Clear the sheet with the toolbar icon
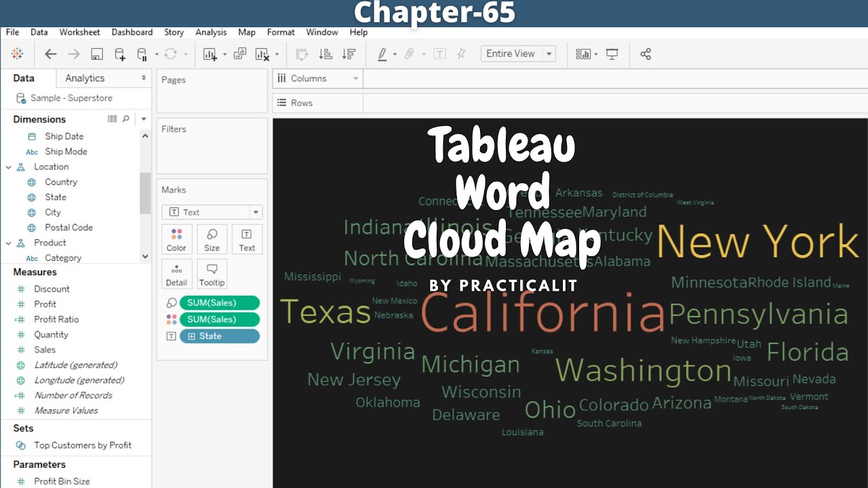This screenshot has height=488, width=868. tap(262, 54)
